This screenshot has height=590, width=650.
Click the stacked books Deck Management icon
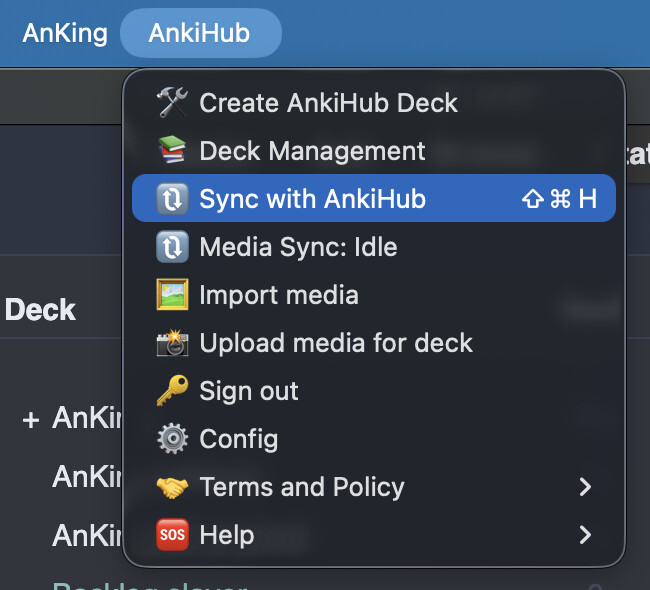(x=172, y=151)
